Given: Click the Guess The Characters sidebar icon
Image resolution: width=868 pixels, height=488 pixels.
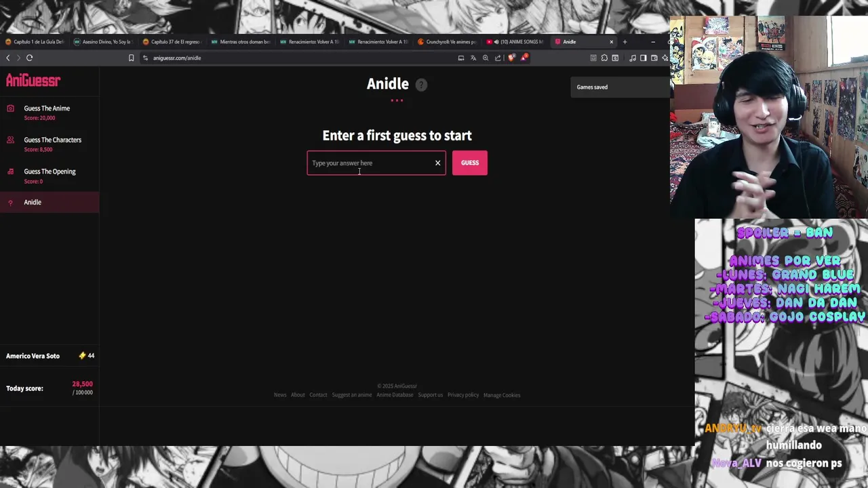Looking at the screenshot, I should click(10, 140).
